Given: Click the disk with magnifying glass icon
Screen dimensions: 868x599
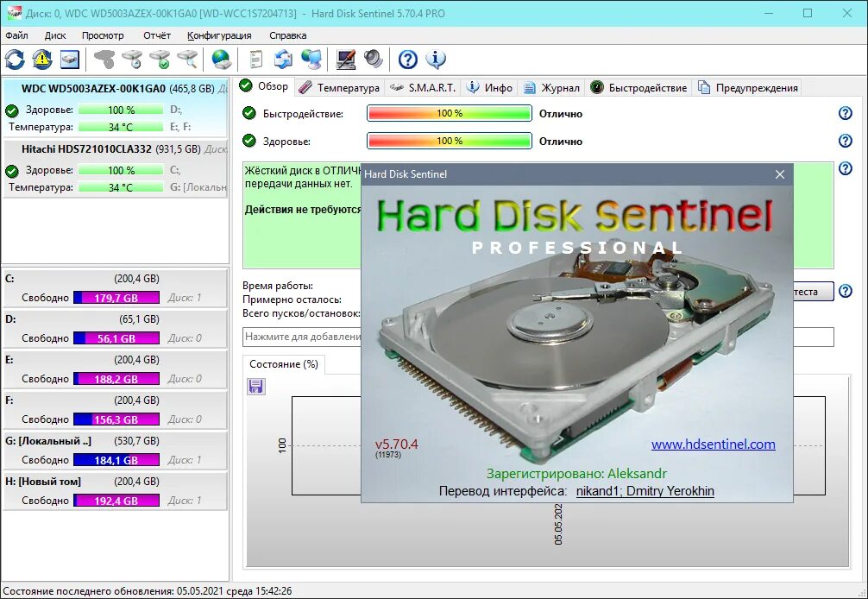Looking at the screenshot, I should click(187, 60).
